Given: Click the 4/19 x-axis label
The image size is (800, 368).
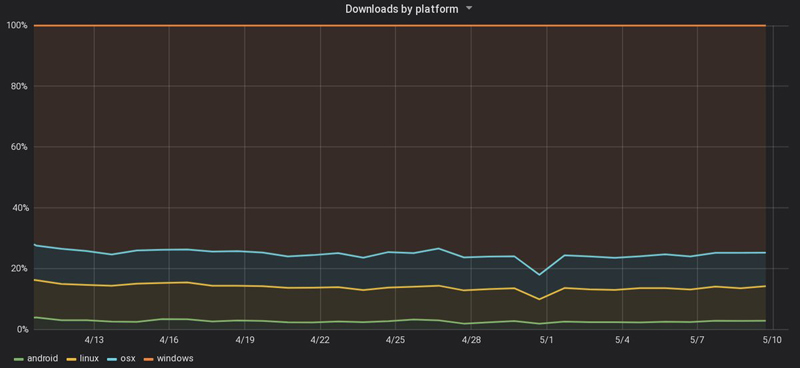Looking at the screenshot, I should (x=245, y=340).
